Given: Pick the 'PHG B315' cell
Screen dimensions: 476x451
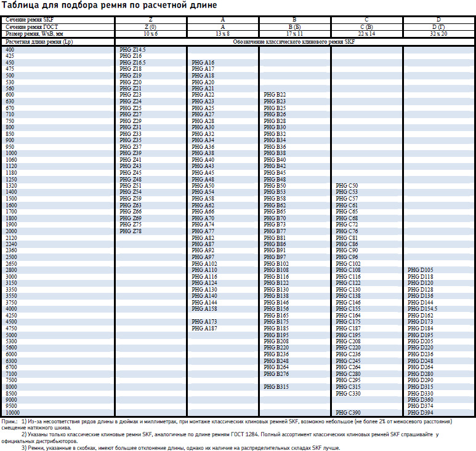Looking at the screenshot, I should pos(276,387).
